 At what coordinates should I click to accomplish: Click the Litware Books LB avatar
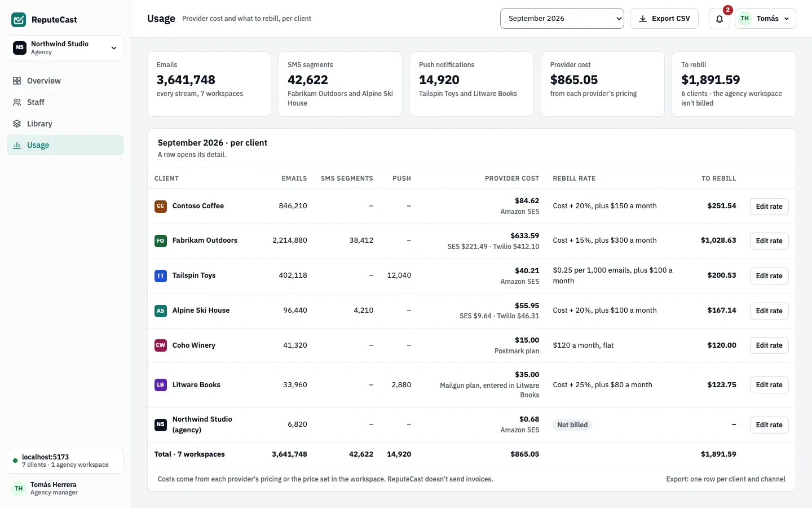161,385
